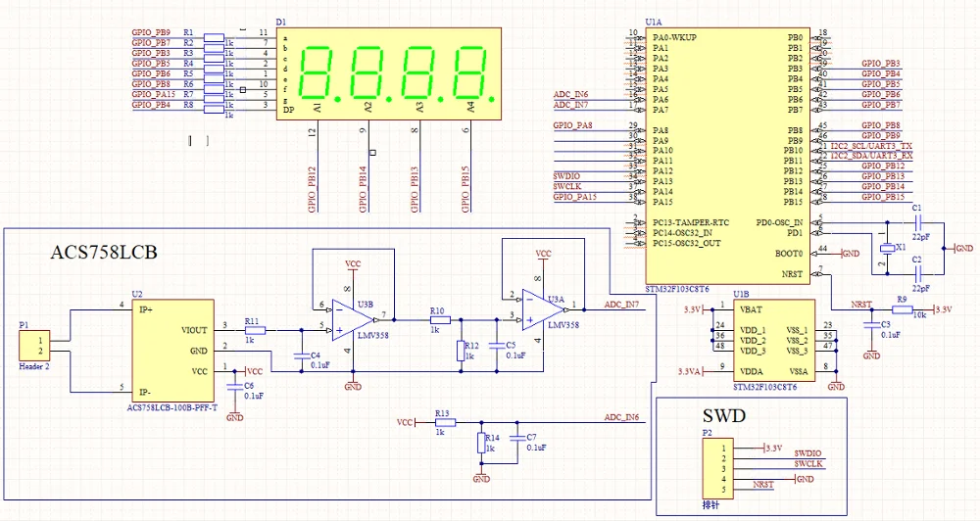
Task: Select the U3A LMV358 op-amp symbol
Action: tap(543, 309)
